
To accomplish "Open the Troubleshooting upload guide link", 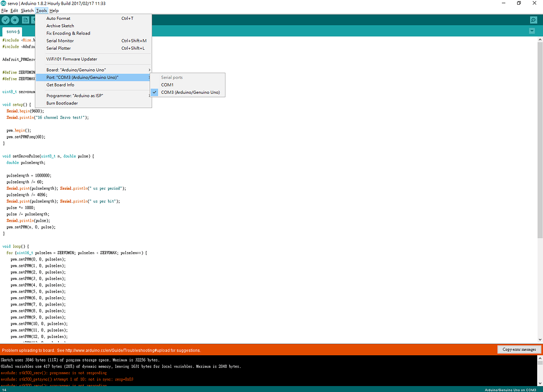I will click(x=125, y=350).
